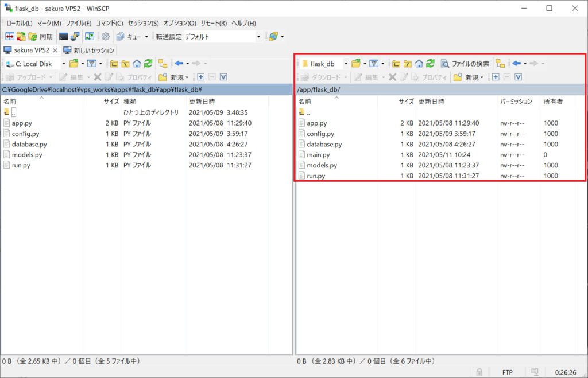The image size is (588, 378).
Task: Go up one directory in the local panel
Action: [x=115, y=63]
